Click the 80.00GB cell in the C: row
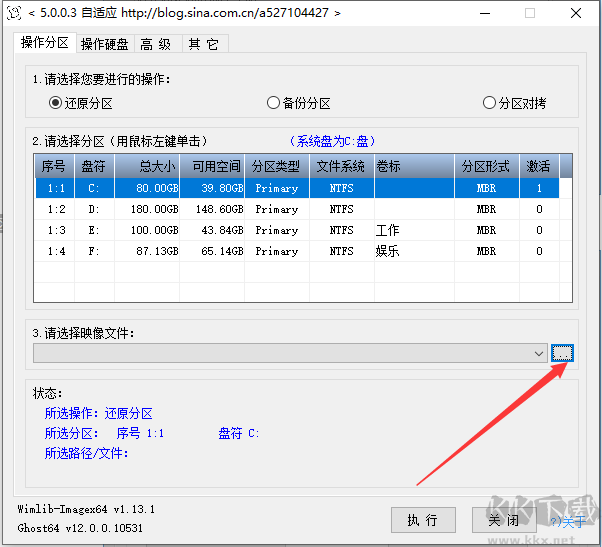Image resolution: width=602 pixels, height=547 pixels. click(147, 188)
